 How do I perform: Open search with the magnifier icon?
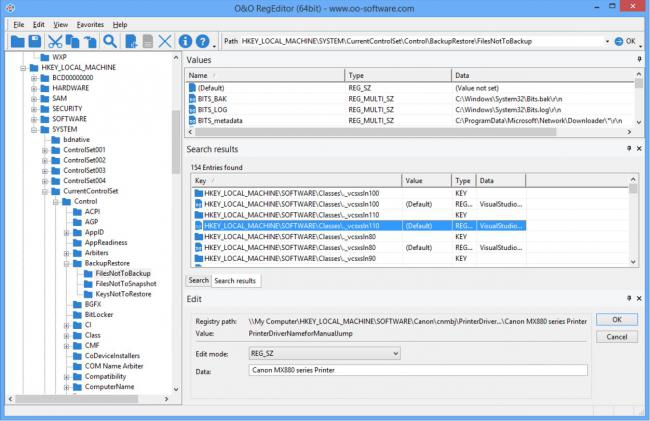point(110,41)
